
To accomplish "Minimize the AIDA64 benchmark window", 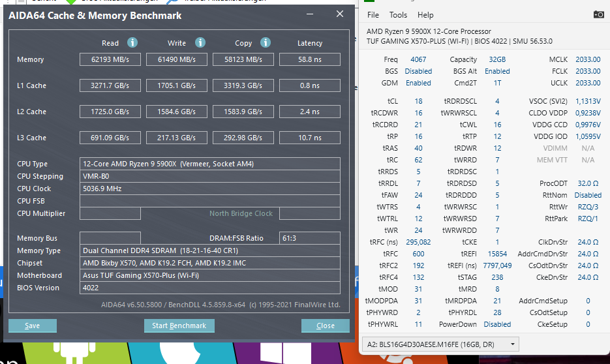I will [x=310, y=14].
